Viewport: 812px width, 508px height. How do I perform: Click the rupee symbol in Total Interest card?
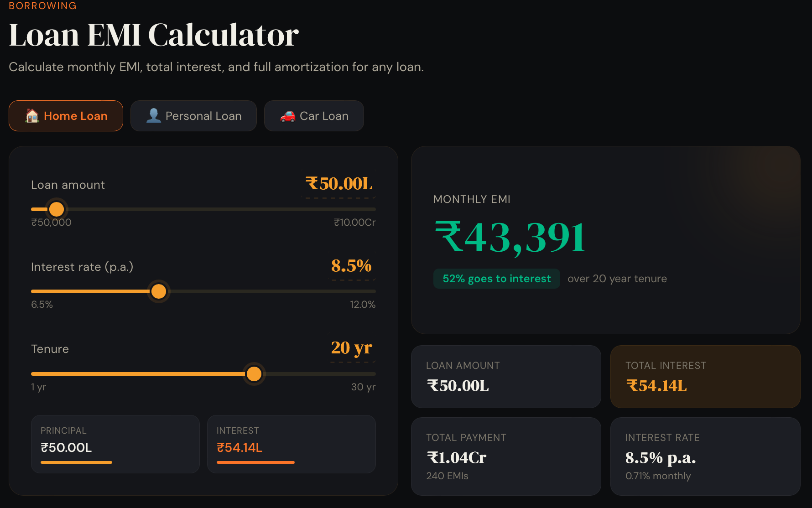[632, 385]
